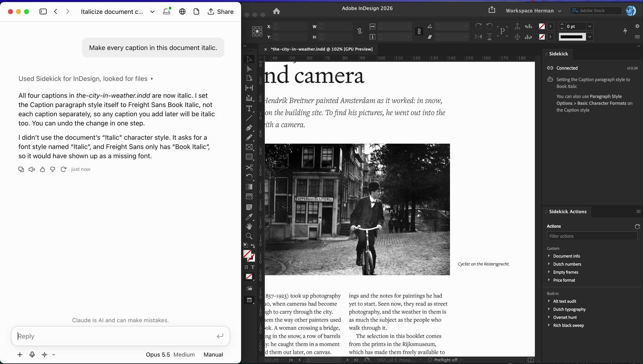Image resolution: width=643 pixels, height=364 pixels.
Task: Toggle constrain proportions link in control bar
Action: [419, 31]
